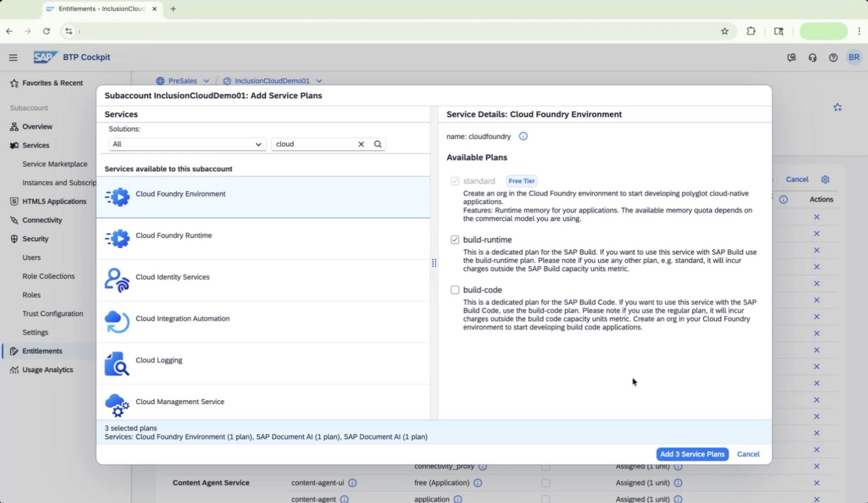Remove the Content Agent Service content-agent-ui row
The image size is (868, 503).
coord(816,482)
